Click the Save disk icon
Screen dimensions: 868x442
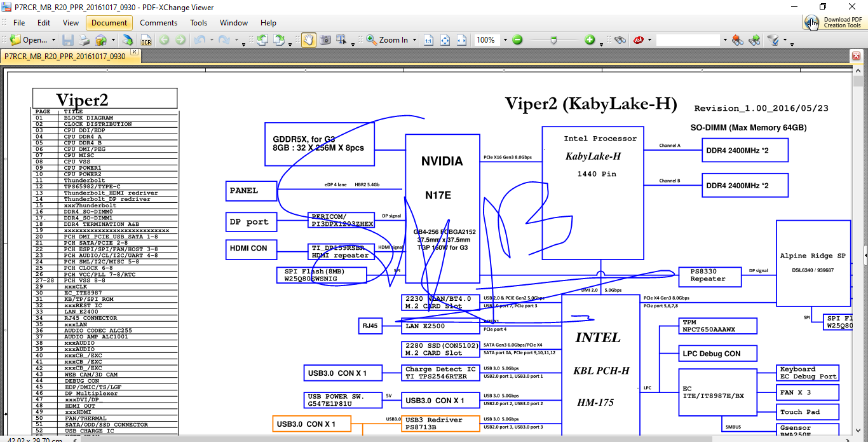(68, 40)
